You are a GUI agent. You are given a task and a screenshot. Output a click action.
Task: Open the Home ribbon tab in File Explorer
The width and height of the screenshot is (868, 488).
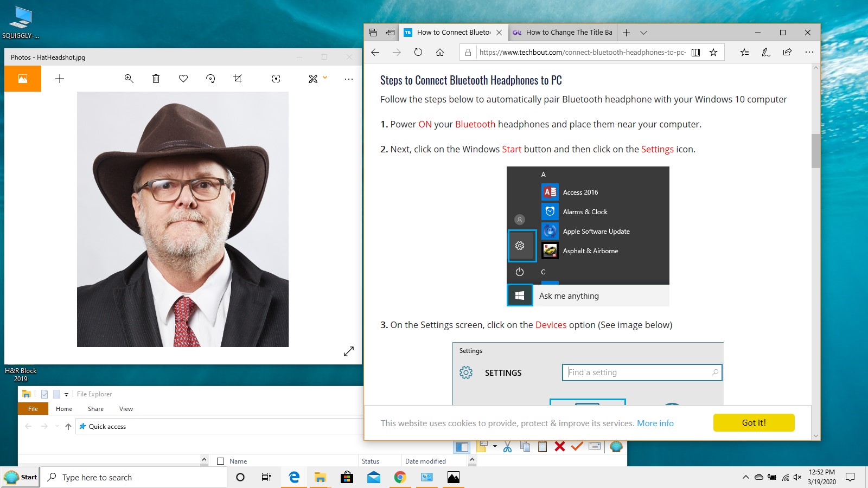pos(64,409)
